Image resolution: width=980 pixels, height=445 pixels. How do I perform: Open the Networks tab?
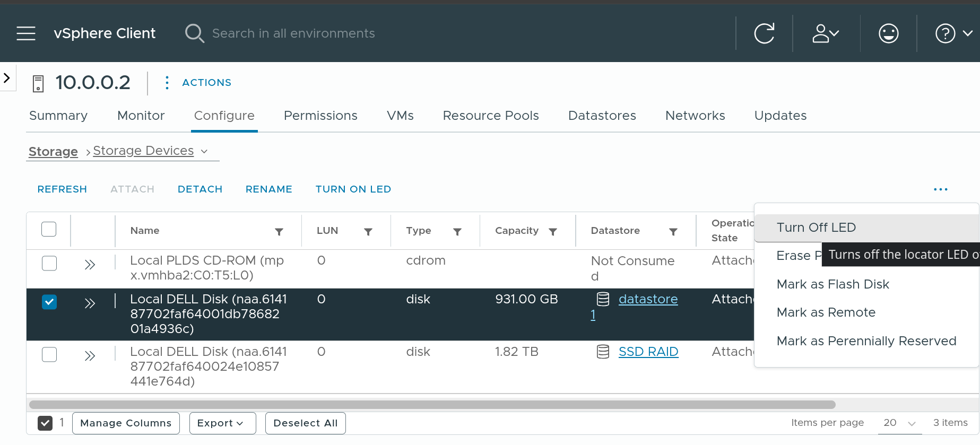695,116
